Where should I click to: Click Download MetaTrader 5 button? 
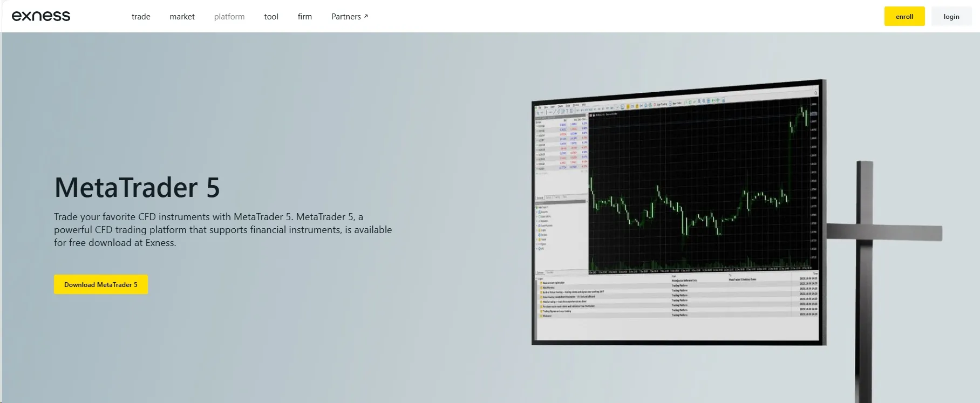101,284
